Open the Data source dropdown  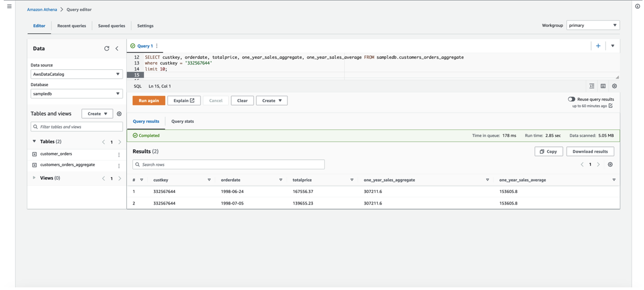pos(77,74)
